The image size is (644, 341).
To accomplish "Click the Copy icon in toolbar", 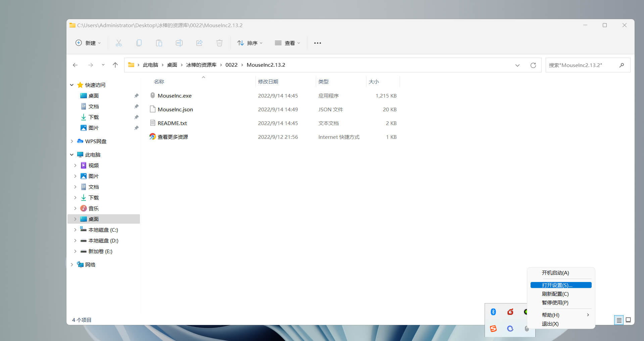I will [139, 43].
